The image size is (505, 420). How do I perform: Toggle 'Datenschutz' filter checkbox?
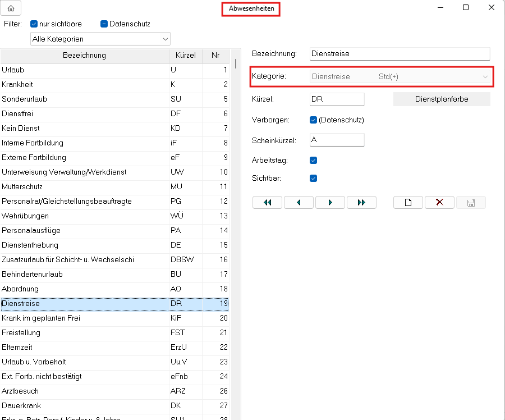[104, 24]
